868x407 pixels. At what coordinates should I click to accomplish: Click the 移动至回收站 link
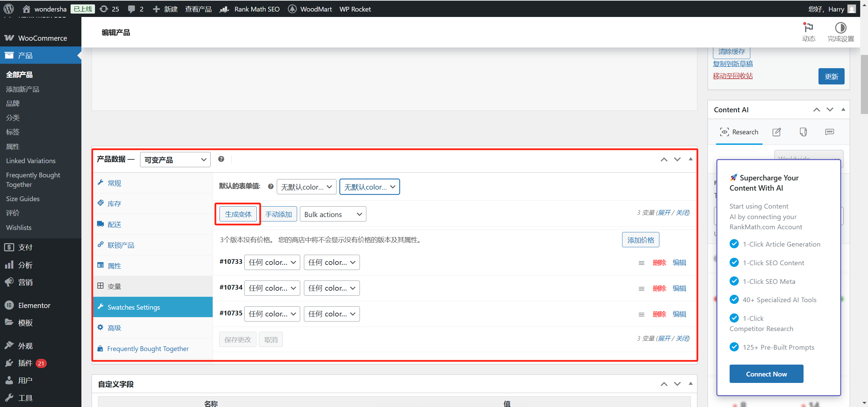[732, 76]
